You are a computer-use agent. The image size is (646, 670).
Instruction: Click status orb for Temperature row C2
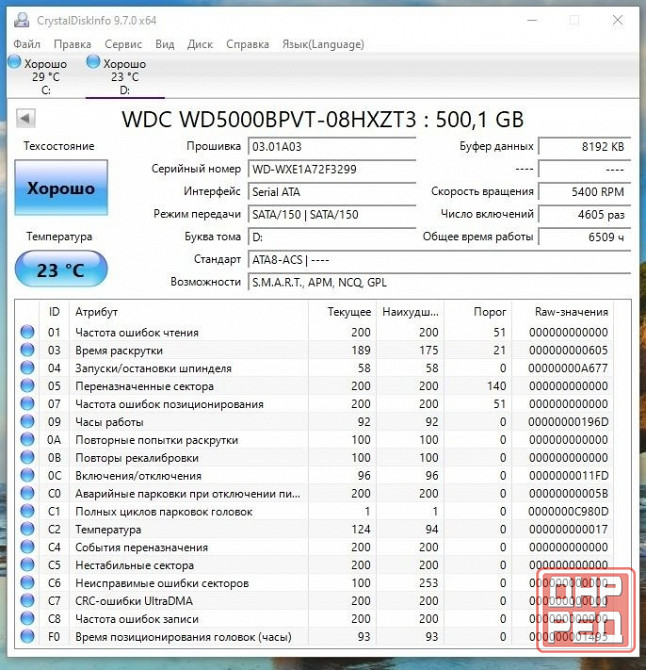[x=27, y=529]
